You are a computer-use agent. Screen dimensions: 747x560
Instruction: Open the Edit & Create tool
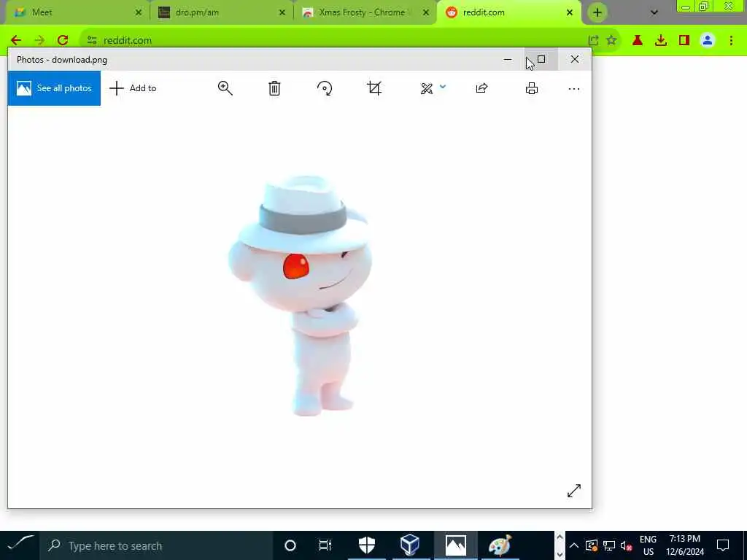[x=426, y=88]
